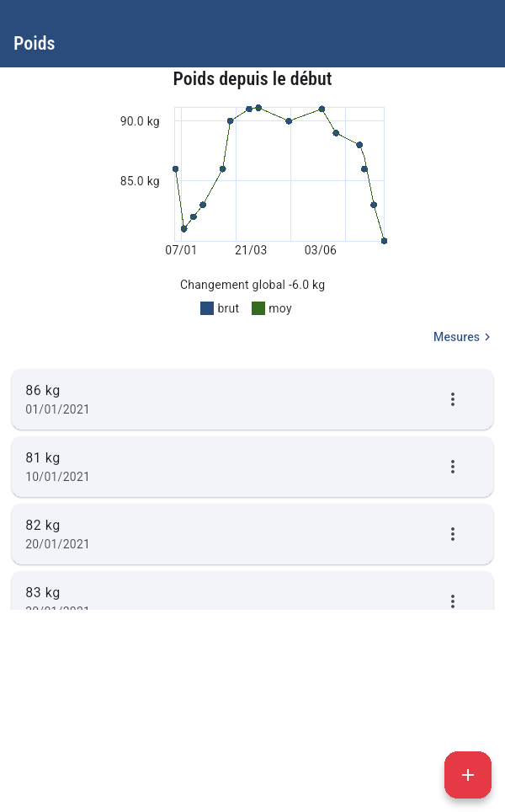This screenshot has height=812, width=505.
Task: Select the partially visible 83 kg card
Action: pos(252,590)
